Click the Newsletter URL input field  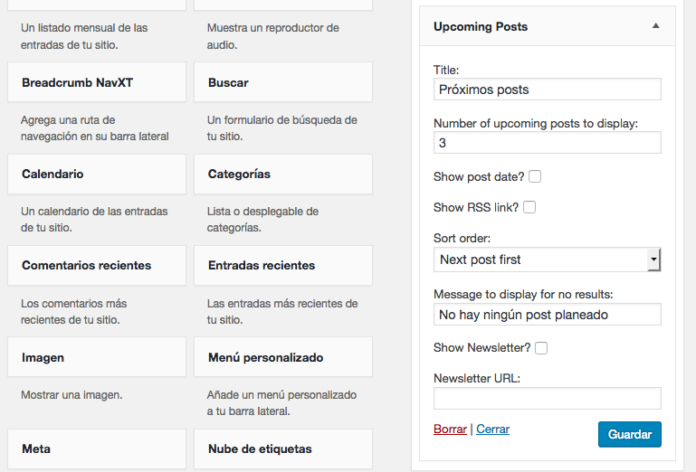tap(547, 398)
